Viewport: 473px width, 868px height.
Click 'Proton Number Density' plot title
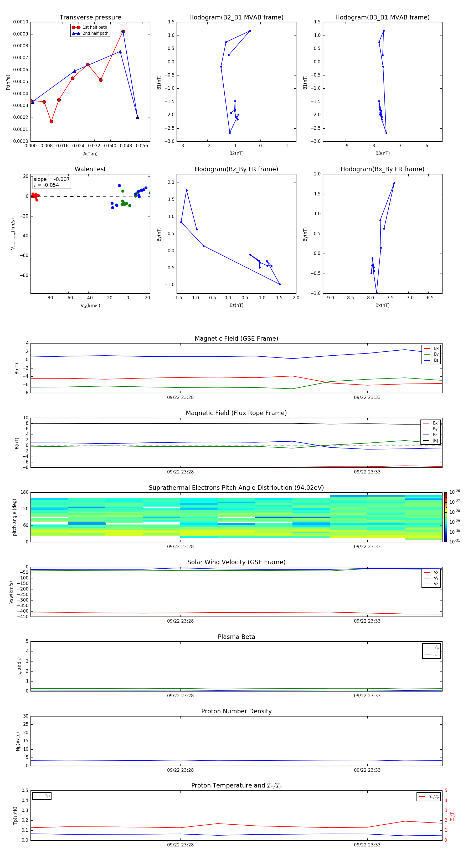pyautogui.click(x=236, y=711)
